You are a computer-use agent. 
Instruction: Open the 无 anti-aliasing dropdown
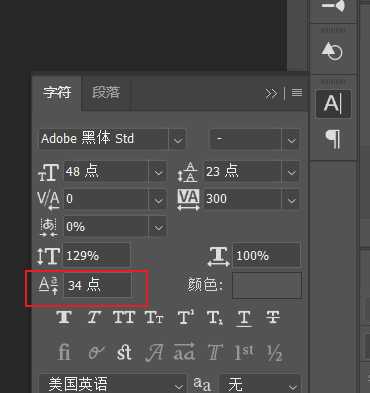tap(260, 384)
